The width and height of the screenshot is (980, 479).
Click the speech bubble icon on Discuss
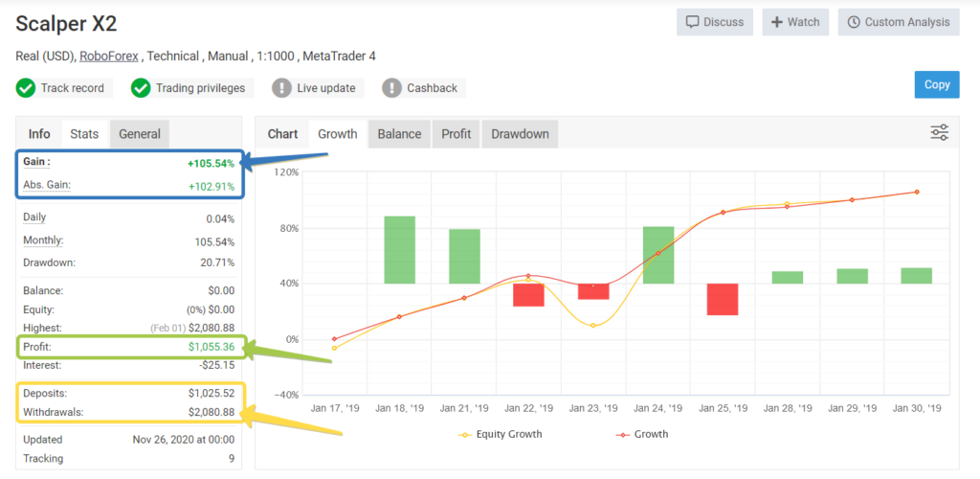click(692, 22)
